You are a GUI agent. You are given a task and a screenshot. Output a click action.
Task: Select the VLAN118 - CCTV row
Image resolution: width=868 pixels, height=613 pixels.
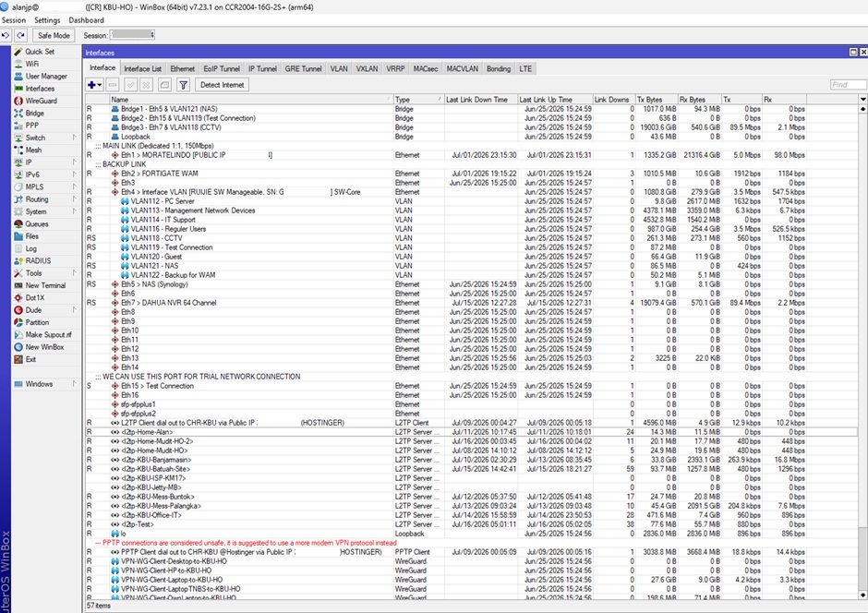coord(472,238)
